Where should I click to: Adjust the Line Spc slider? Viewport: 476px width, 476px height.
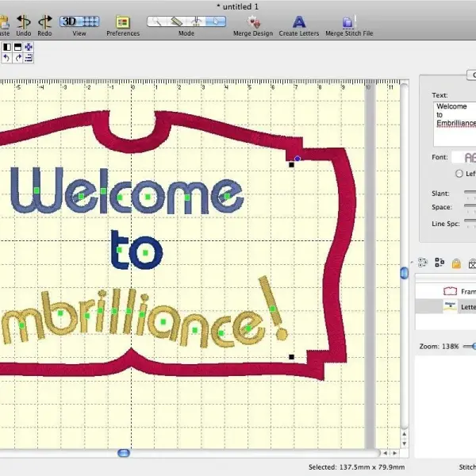pos(470,221)
